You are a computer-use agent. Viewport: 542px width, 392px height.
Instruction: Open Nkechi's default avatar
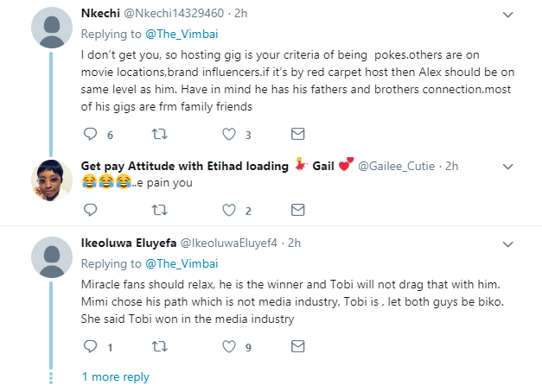tap(51, 30)
